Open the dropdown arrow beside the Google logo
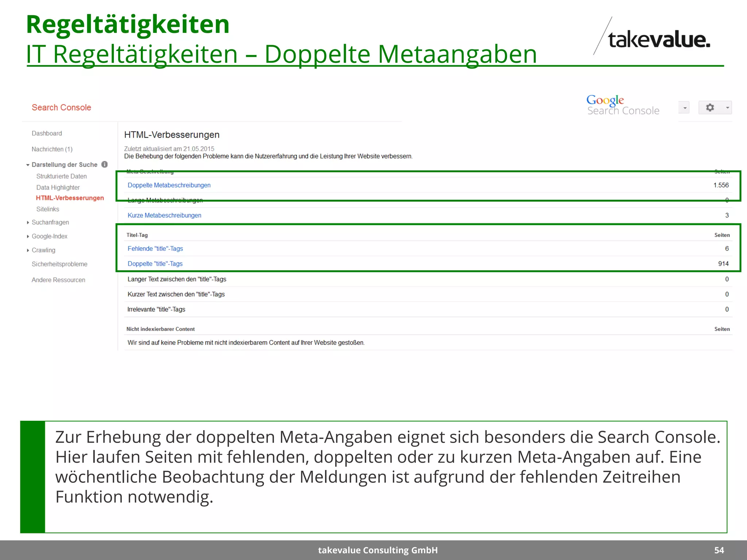Image resolution: width=747 pixels, height=560 pixels. 684,108
